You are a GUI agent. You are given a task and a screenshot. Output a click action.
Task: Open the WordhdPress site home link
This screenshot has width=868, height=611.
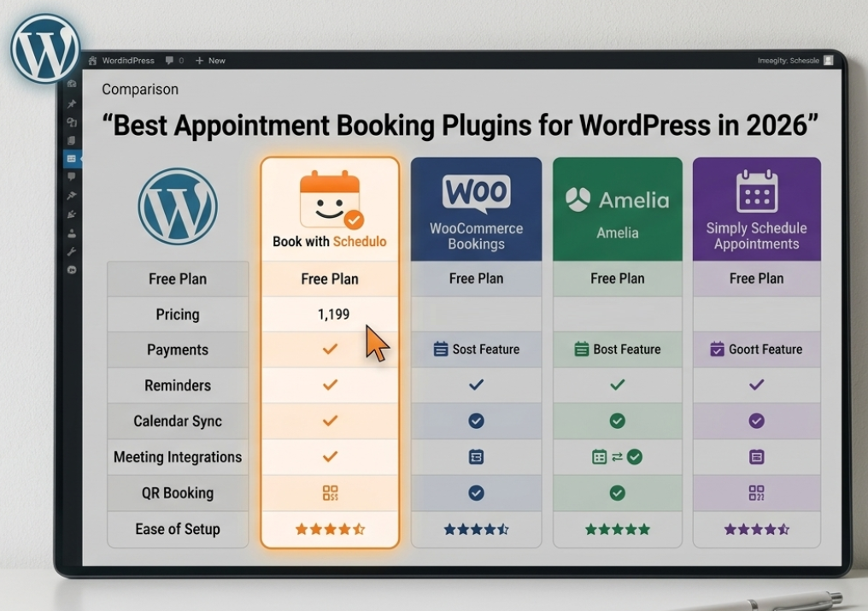click(122, 61)
